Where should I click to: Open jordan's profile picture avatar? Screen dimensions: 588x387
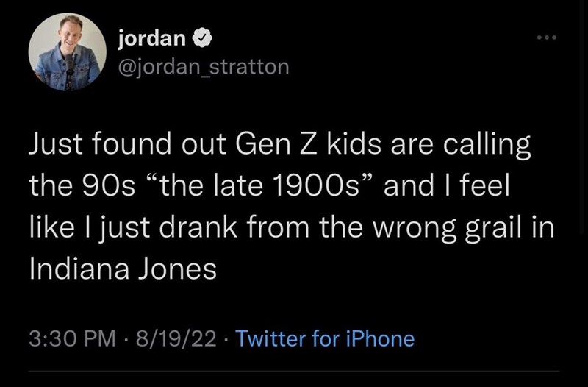point(67,52)
